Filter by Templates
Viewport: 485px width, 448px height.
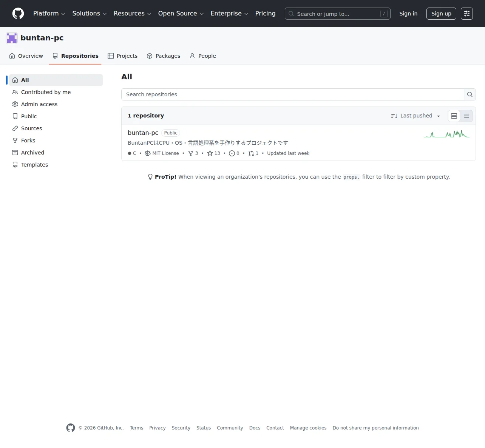coord(56,165)
